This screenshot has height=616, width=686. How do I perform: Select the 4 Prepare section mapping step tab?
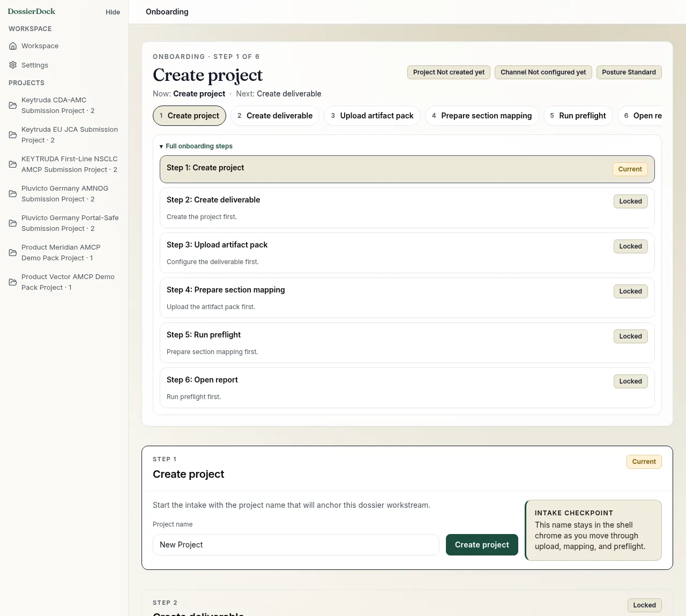click(x=482, y=116)
